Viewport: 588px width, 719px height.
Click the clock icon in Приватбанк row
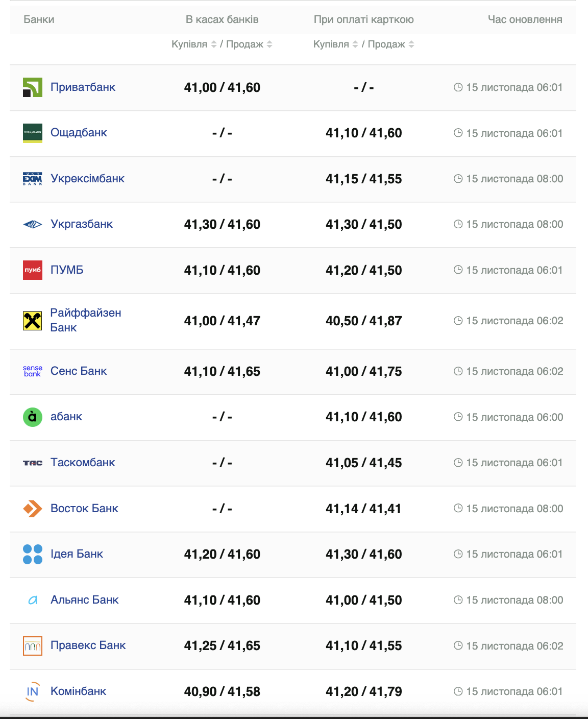tap(458, 87)
